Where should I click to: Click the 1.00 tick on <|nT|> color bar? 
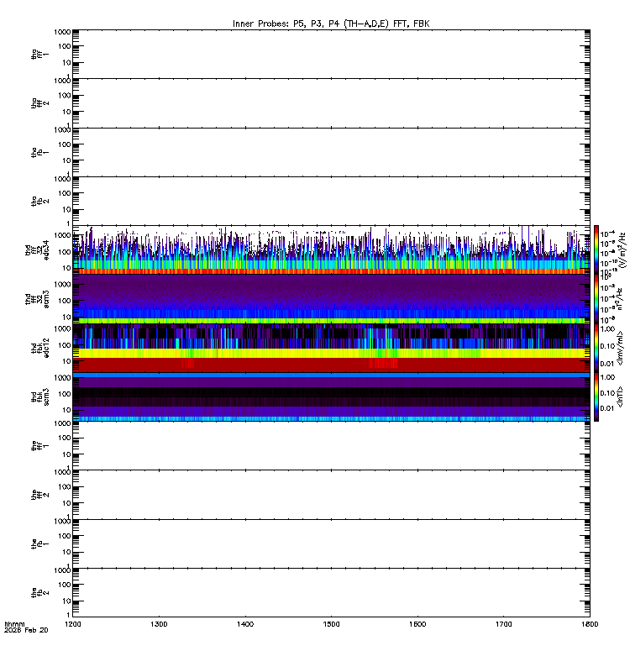(x=607, y=377)
